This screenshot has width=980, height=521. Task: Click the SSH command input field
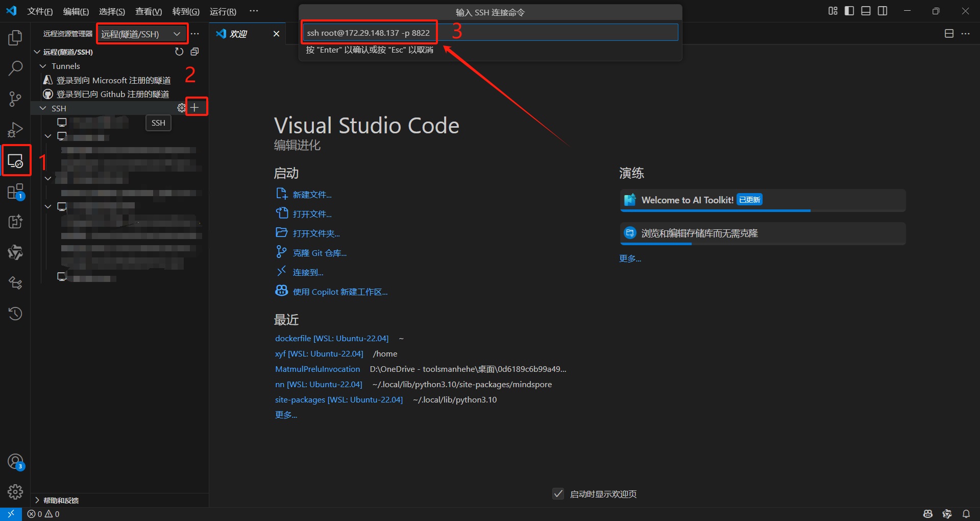490,33
